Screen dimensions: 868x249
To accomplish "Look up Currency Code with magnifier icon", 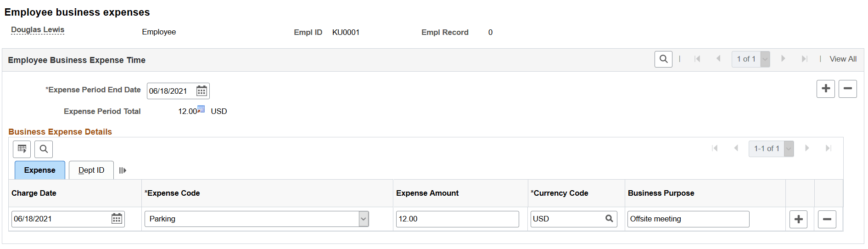I will point(609,219).
